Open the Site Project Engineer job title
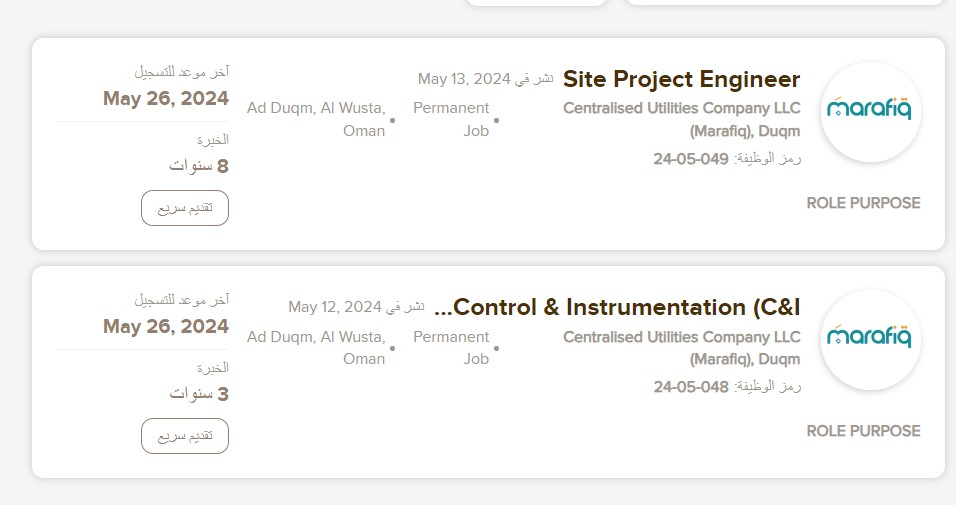This screenshot has height=505, width=956. pos(681,79)
